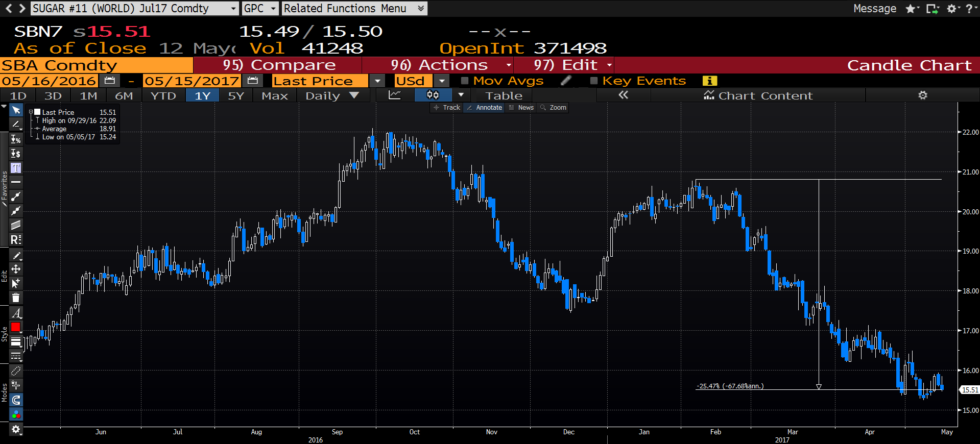Open chart settings gear on toolbar
The height and width of the screenshot is (444, 980).
point(922,95)
